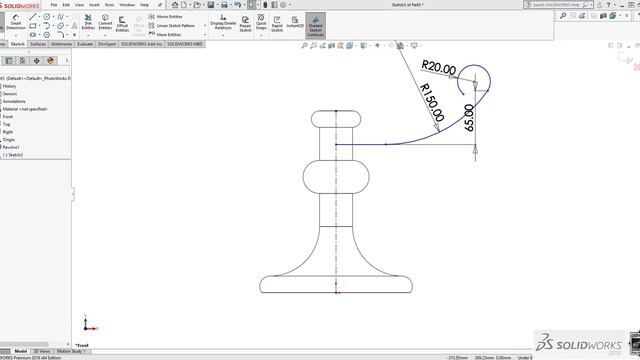The height and width of the screenshot is (360, 640).
Task: Click the Section View icon
Action: [331, 46]
